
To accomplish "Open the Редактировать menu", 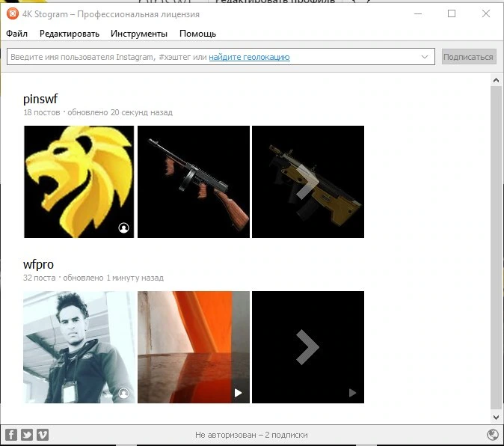I will pos(70,34).
